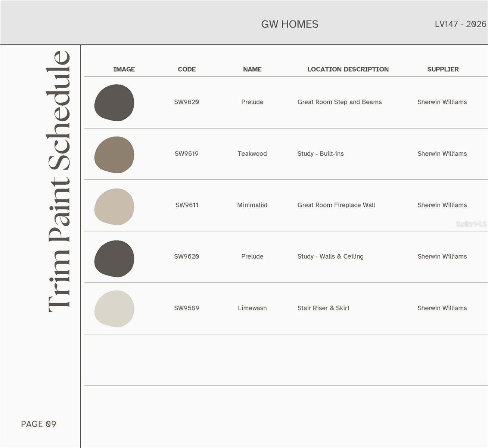The width and height of the screenshot is (488, 448).
Task: Click the SW9589 code entry
Action: (187, 308)
